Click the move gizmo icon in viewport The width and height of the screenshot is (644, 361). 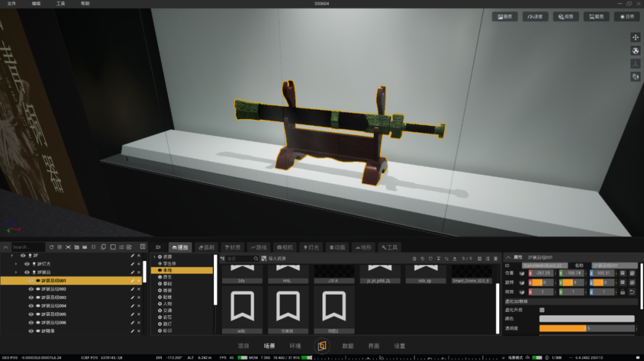pos(636,38)
